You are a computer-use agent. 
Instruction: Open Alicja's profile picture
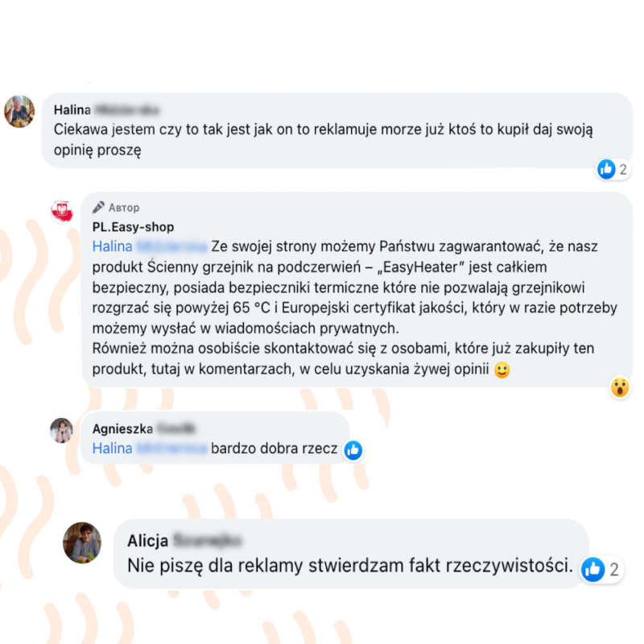click(82, 543)
